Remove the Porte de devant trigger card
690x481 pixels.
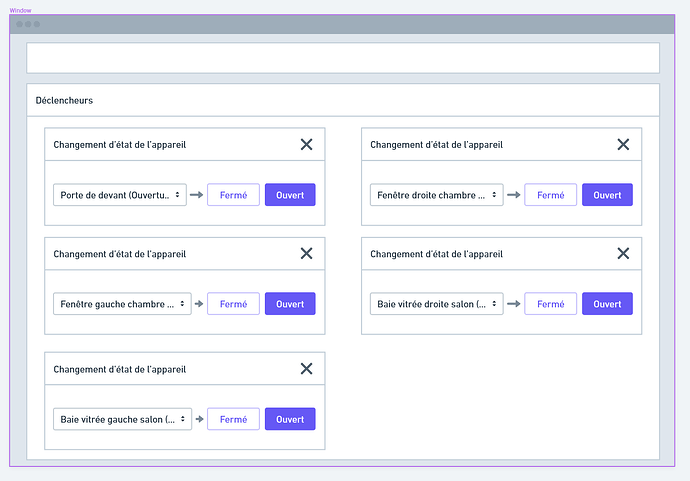(306, 144)
